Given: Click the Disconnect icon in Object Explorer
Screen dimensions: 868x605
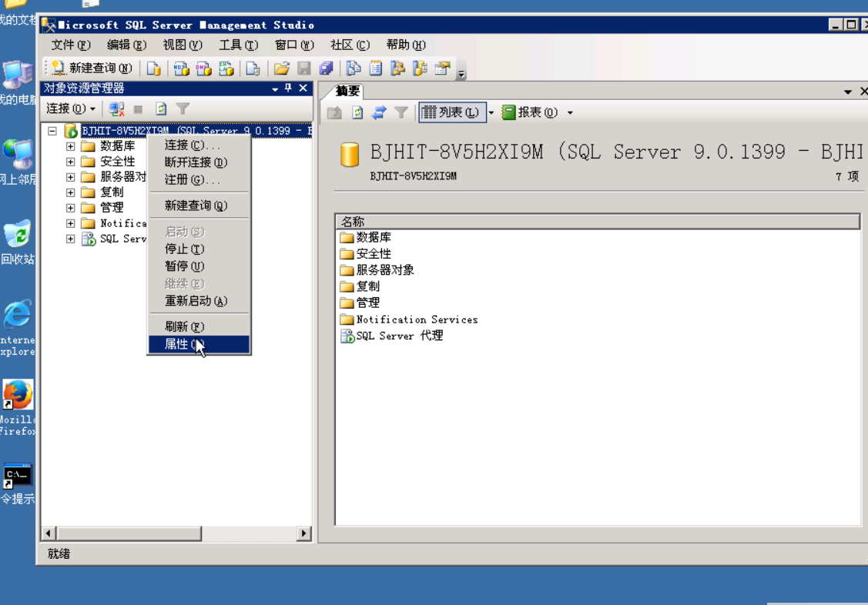Looking at the screenshot, I should (116, 109).
